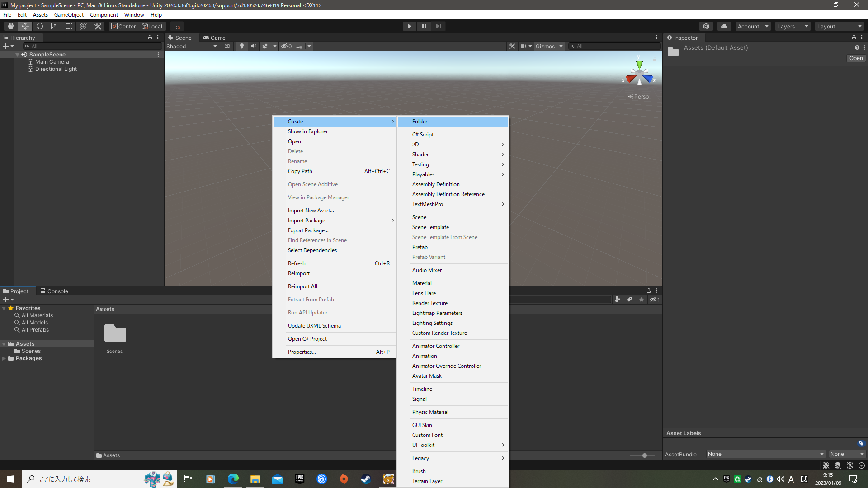This screenshot has width=868, height=488.
Task: Open Project panel options menu
Action: pos(656,291)
